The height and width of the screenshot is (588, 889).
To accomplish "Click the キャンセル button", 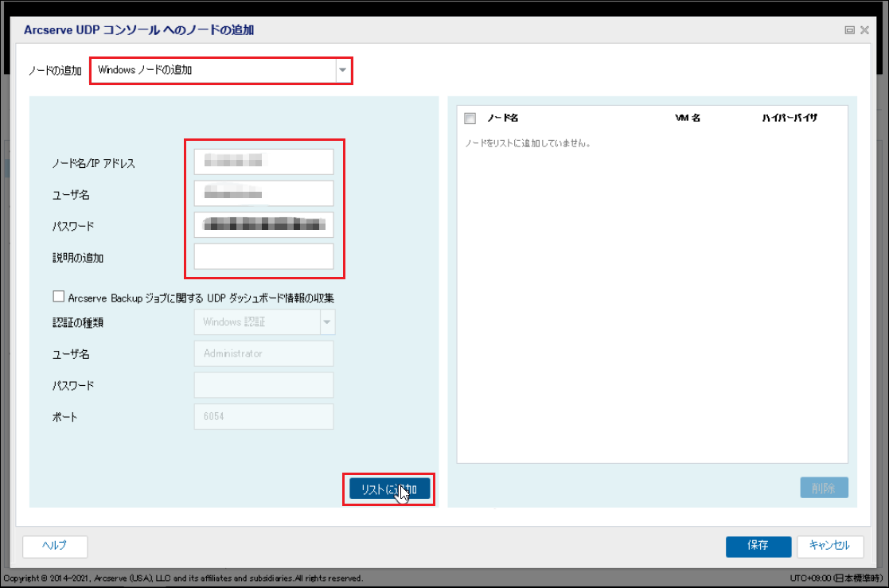I will (829, 546).
